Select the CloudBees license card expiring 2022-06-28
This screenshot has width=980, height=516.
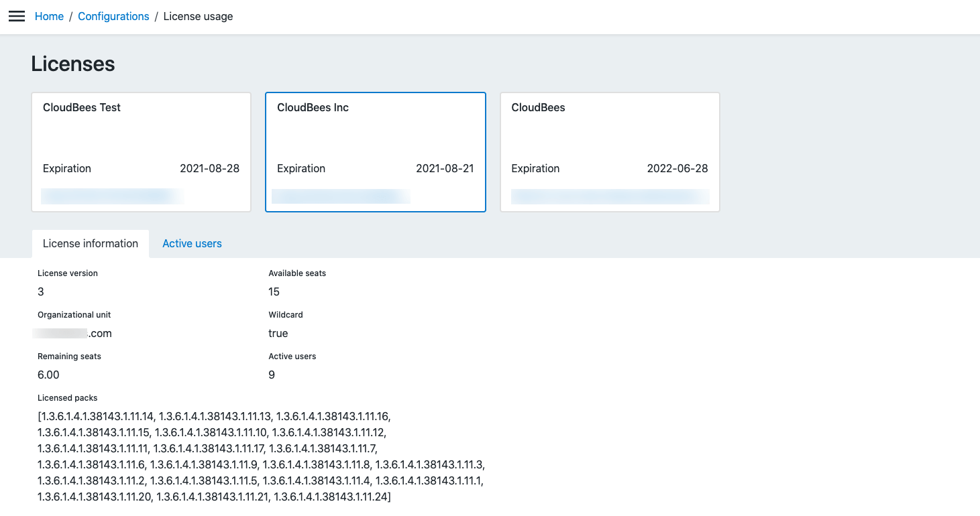(x=610, y=152)
